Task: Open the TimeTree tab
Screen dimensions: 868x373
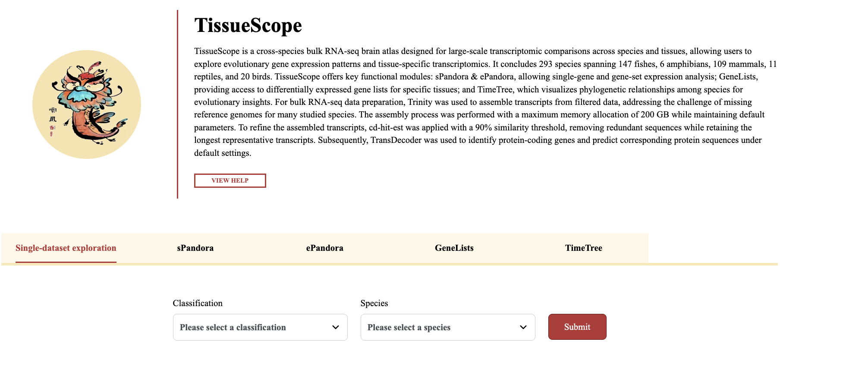Action: click(x=584, y=248)
